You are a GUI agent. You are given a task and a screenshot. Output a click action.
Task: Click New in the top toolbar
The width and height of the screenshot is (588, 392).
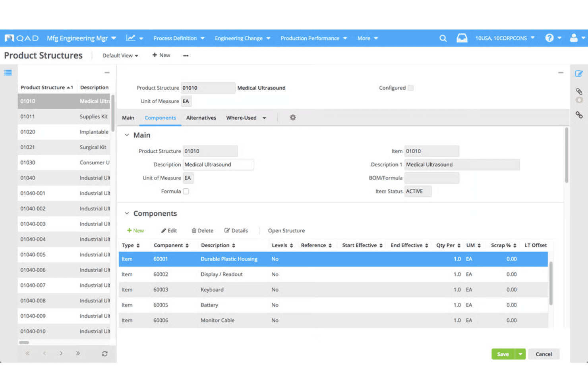pos(161,55)
